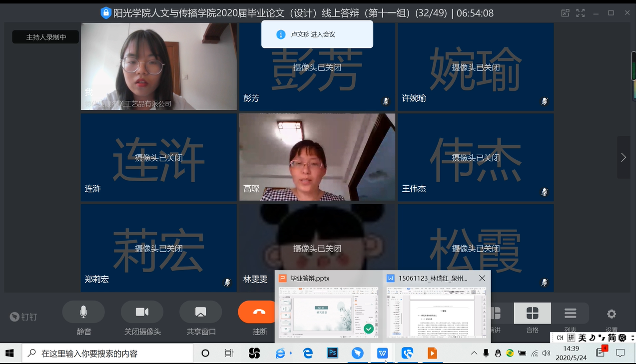Open DingTalk from the taskbar
The image size is (636, 364).
357,353
